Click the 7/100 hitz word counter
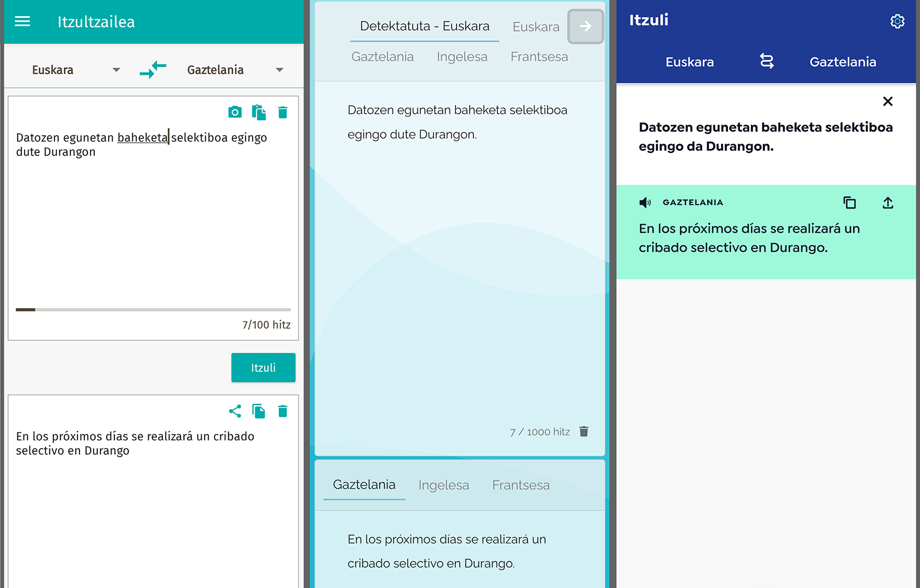 [x=266, y=325]
